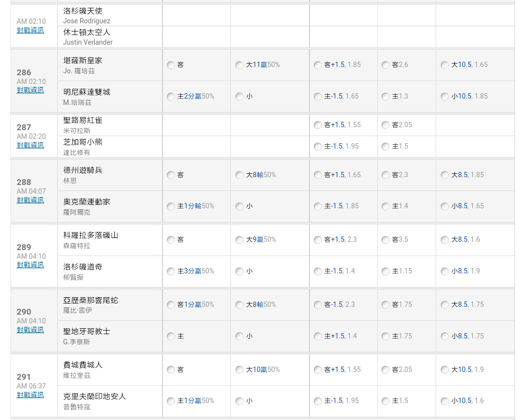Select 小10.5, 1.85 in game 286
The image size is (525, 420).
[444, 96]
